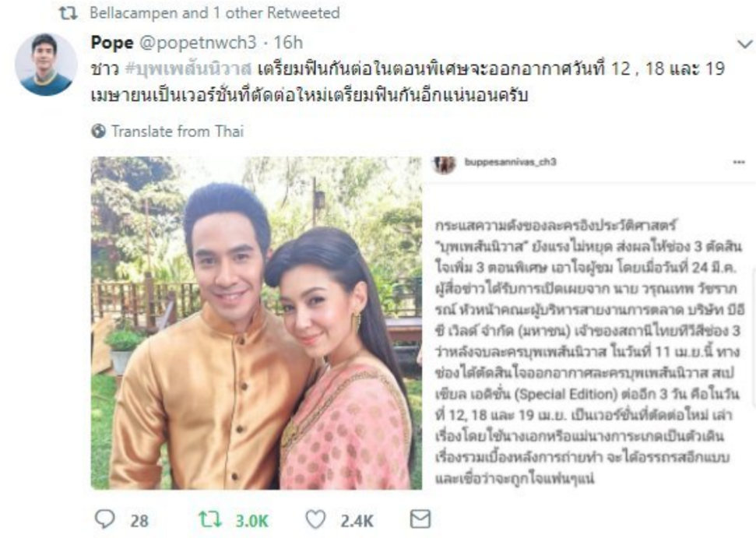Retweet using the green retweet icon

click(210, 519)
